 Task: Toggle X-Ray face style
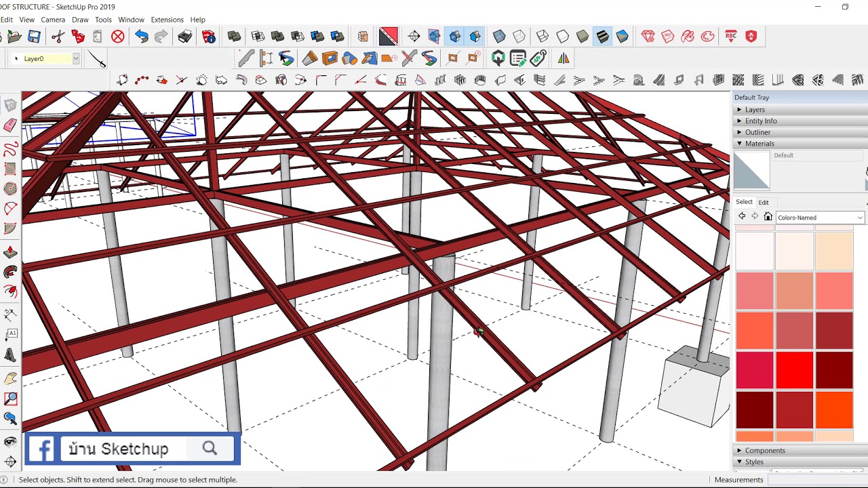point(499,37)
